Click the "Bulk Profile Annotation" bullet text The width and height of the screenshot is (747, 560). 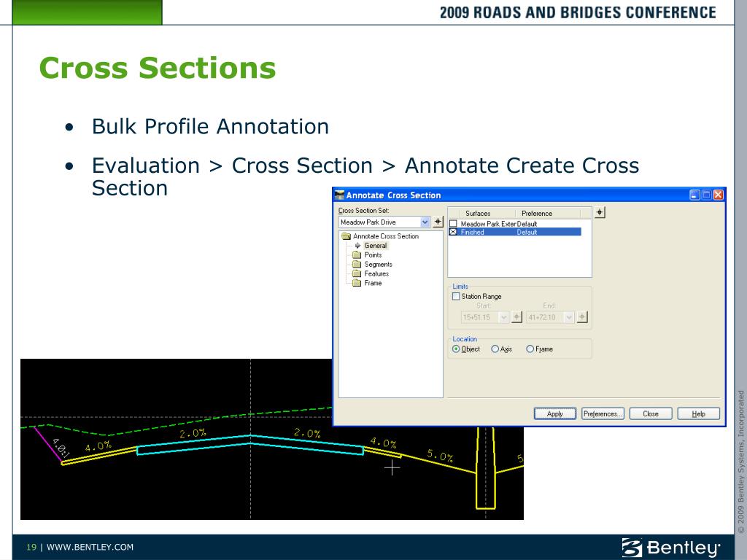click(210, 127)
